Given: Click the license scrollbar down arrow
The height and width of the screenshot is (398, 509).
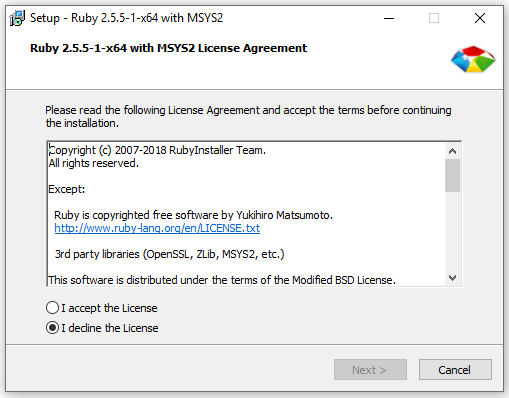Looking at the screenshot, I should click(452, 278).
